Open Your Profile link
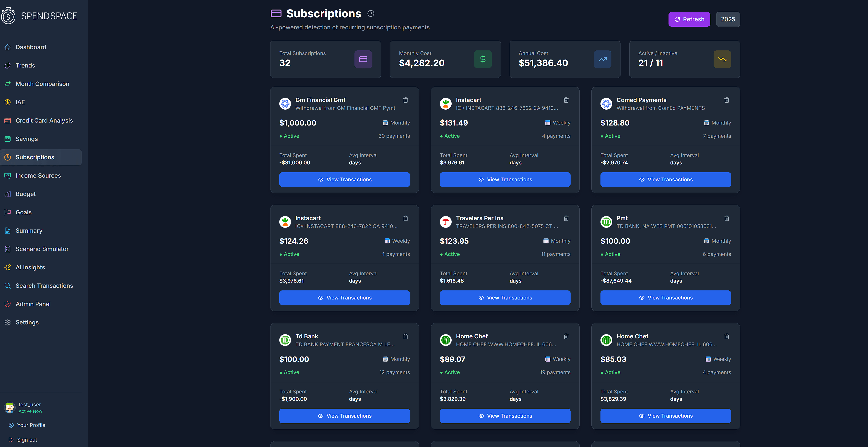 [31, 425]
